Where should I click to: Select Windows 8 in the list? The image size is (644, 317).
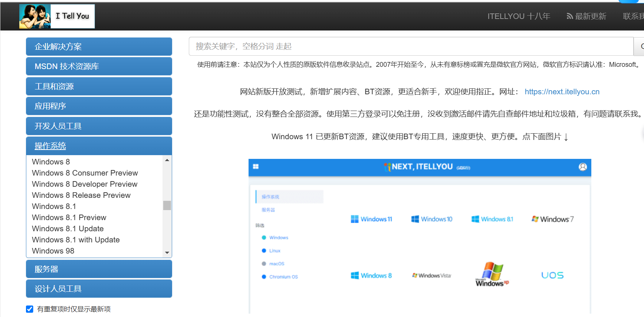coord(51,162)
